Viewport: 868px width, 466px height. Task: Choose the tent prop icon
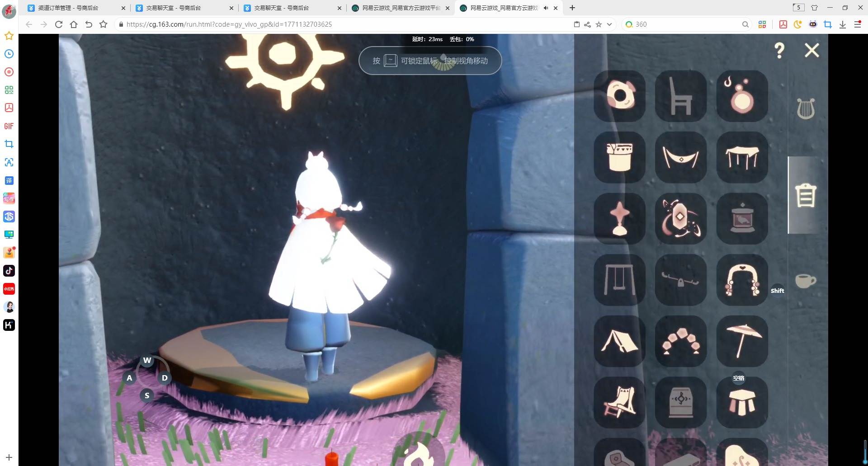pyautogui.click(x=619, y=341)
